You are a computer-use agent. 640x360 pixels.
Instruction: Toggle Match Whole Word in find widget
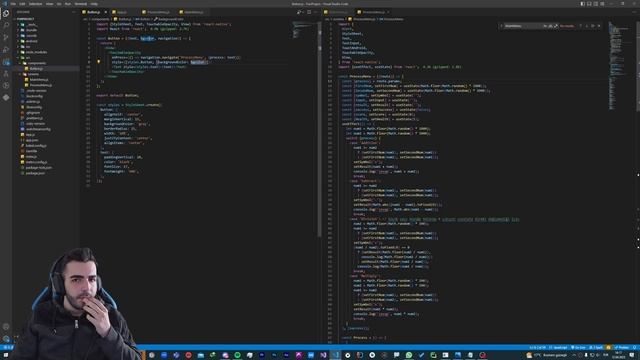[550, 26]
